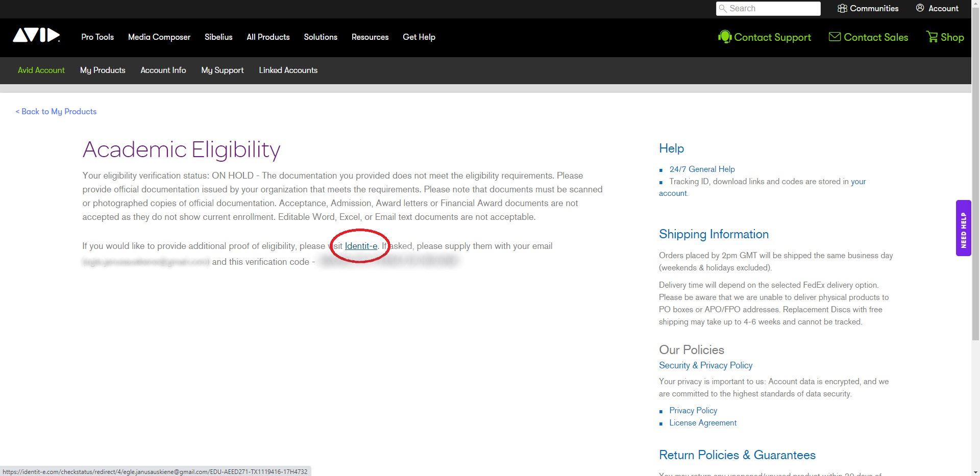This screenshot has width=980, height=476.
Task: Click the purple NEED HELP side button
Action: click(963, 228)
